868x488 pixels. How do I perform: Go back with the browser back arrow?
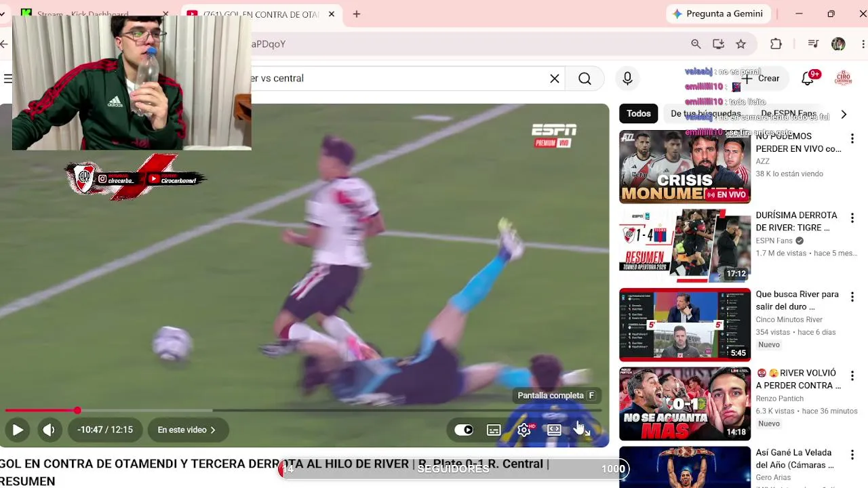4,44
